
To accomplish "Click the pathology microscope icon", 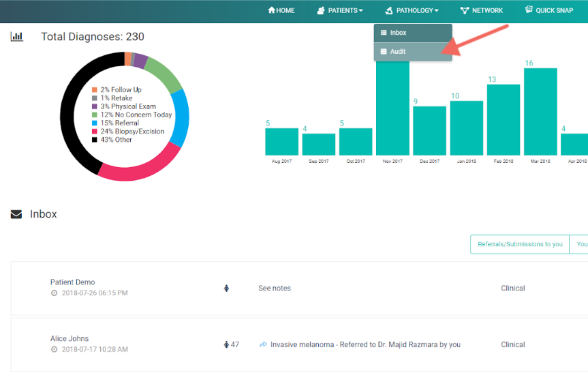I will click(388, 10).
